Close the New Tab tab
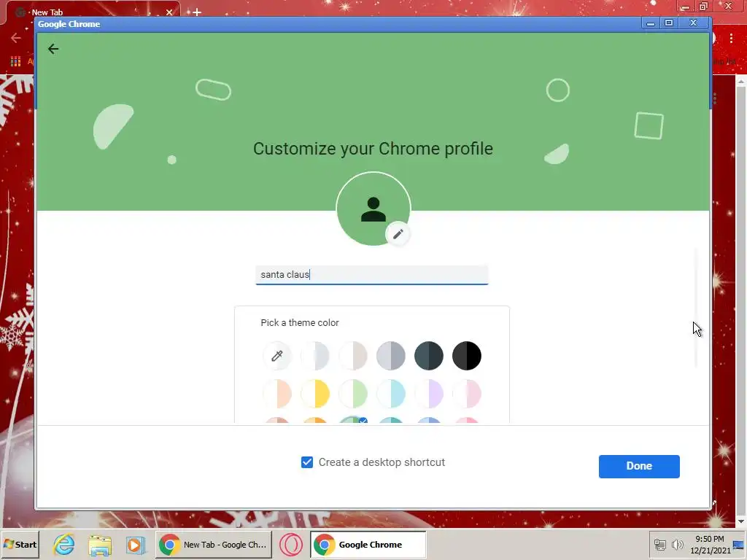This screenshot has height=560, width=747. point(169,12)
